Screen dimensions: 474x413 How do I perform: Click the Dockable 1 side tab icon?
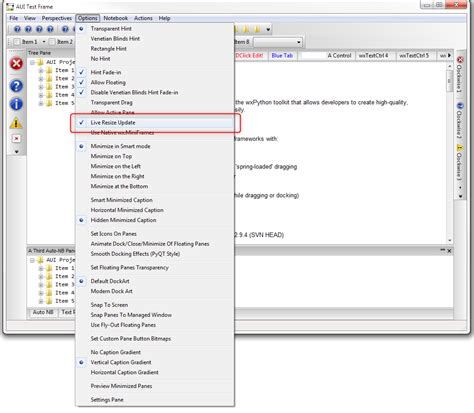(460, 60)
